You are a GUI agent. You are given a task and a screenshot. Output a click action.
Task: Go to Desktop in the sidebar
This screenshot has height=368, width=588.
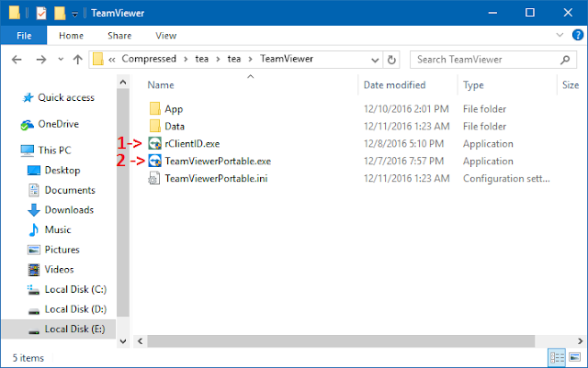[62, 170]
